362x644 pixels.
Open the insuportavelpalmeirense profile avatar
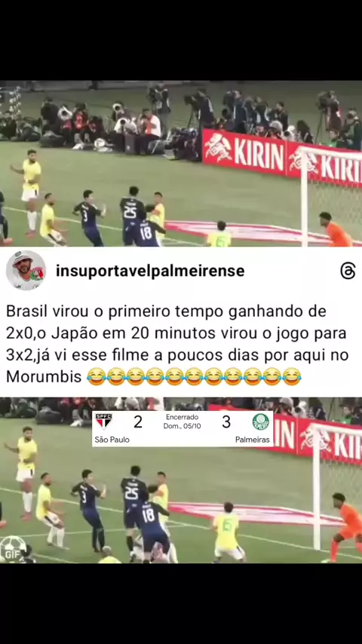(26, 270)
